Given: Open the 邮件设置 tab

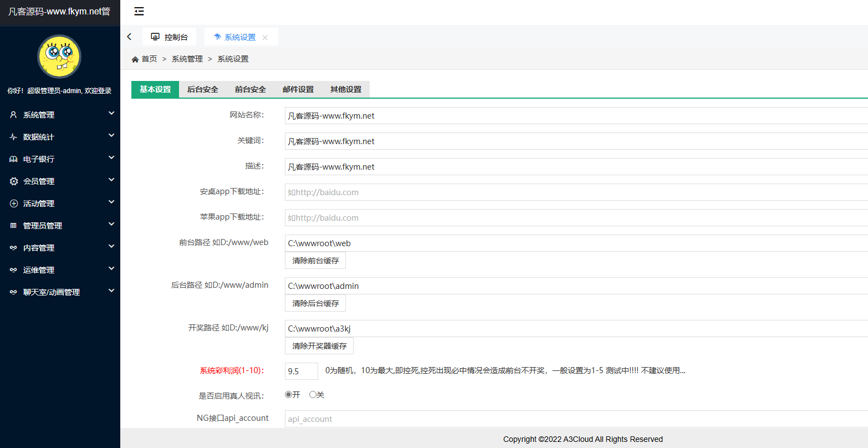Looking at the screenshot, I should pos(298,89).
